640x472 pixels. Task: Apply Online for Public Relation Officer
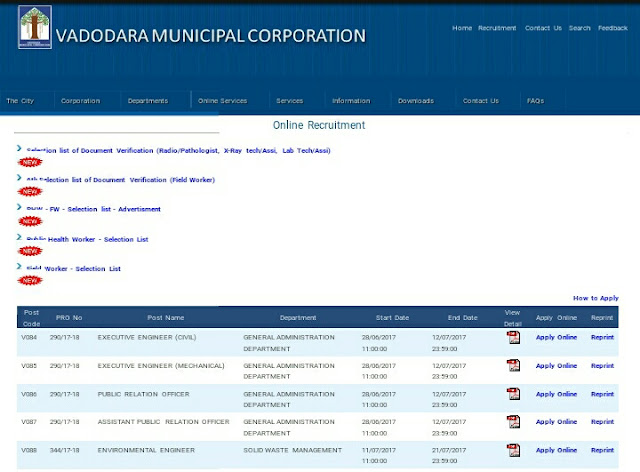point(556,394)
